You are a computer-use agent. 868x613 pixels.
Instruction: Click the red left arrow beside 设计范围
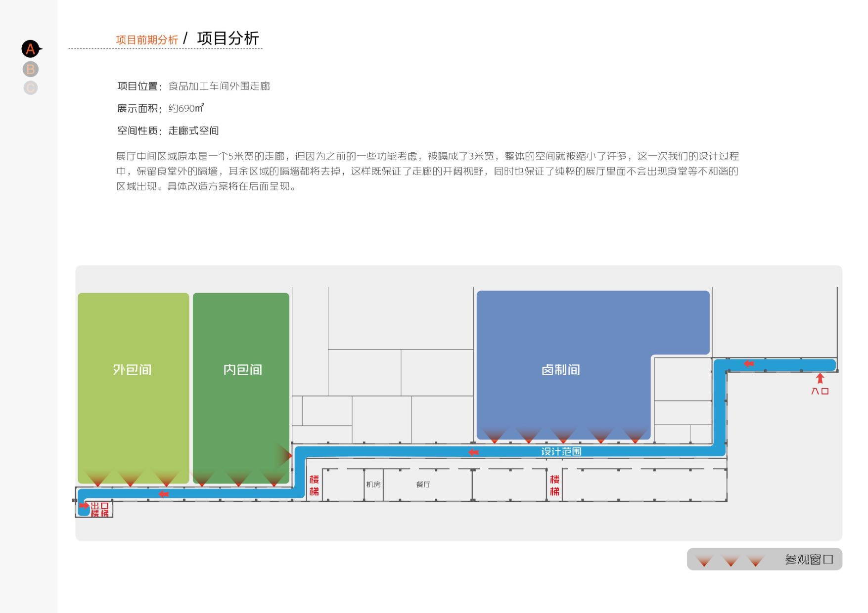tap(473, 452)
